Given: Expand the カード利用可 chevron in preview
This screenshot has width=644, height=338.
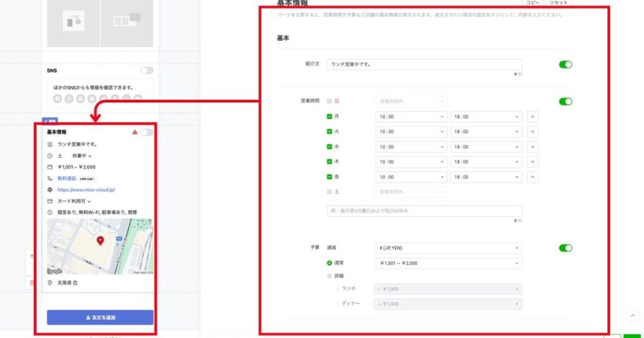Looking at the screenshot, I should click(x=89, y=202).
